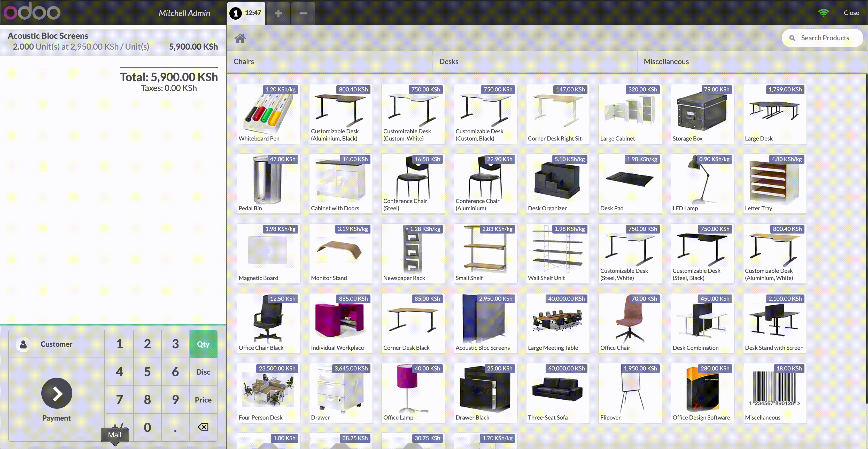Viewport: 868px width, 449px height.
Task: Add Whiteboard Pen to the order
Action: coord(268,114)
